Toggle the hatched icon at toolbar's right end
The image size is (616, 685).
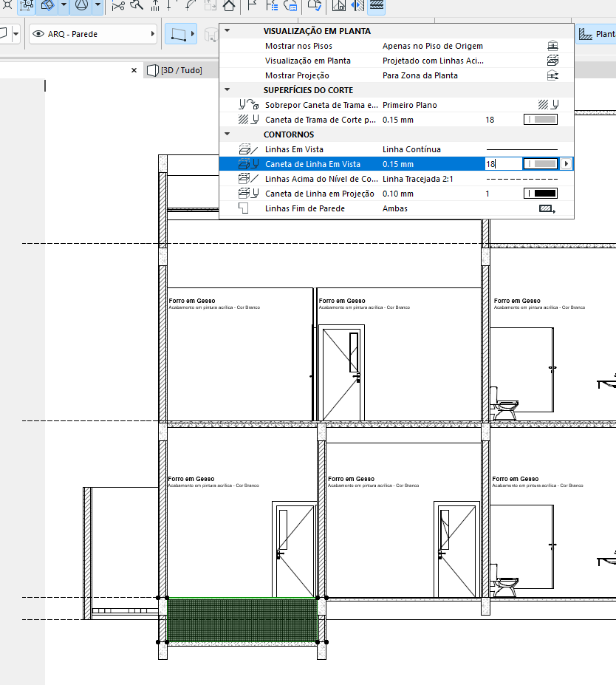point(377,6)
